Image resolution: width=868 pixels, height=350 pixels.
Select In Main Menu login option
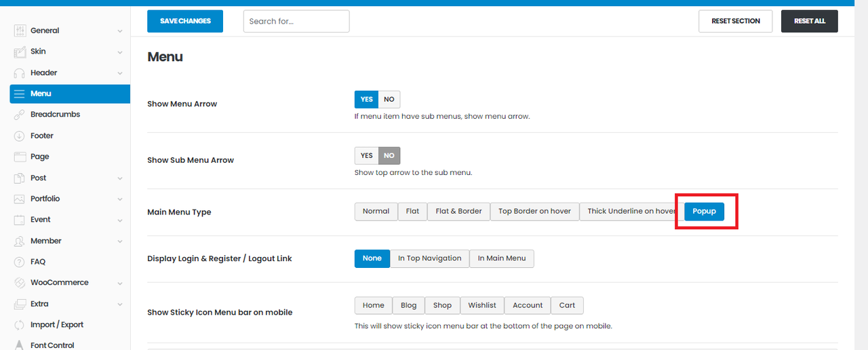click(x=502, y=258)
